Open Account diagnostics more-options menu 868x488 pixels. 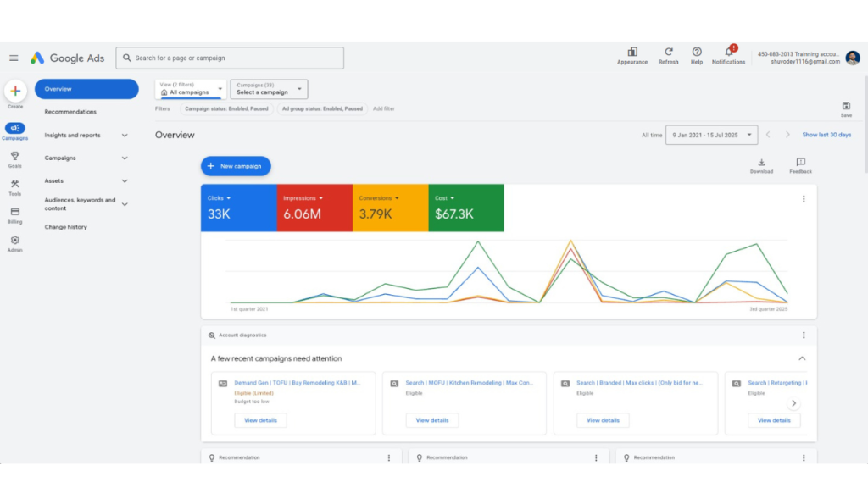tap(804, 335)
